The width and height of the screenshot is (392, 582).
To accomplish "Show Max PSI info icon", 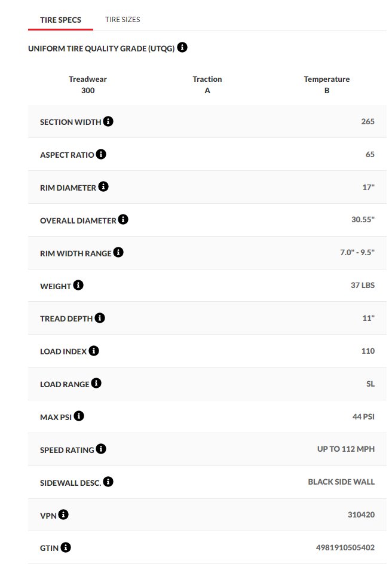I will click(x=79, y=416).
